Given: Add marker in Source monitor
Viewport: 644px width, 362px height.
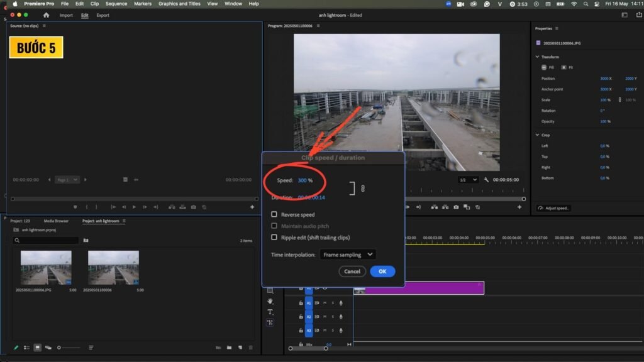Looking at the screenshot, I should pyautogui.click(x=75, y=207).
